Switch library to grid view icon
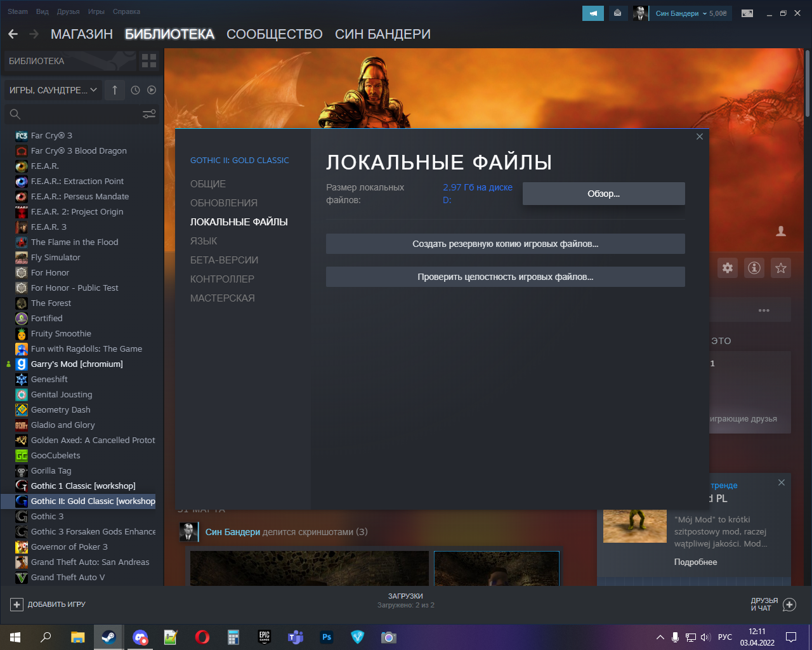Screen dimensions: 812x650 pos(149,61)
